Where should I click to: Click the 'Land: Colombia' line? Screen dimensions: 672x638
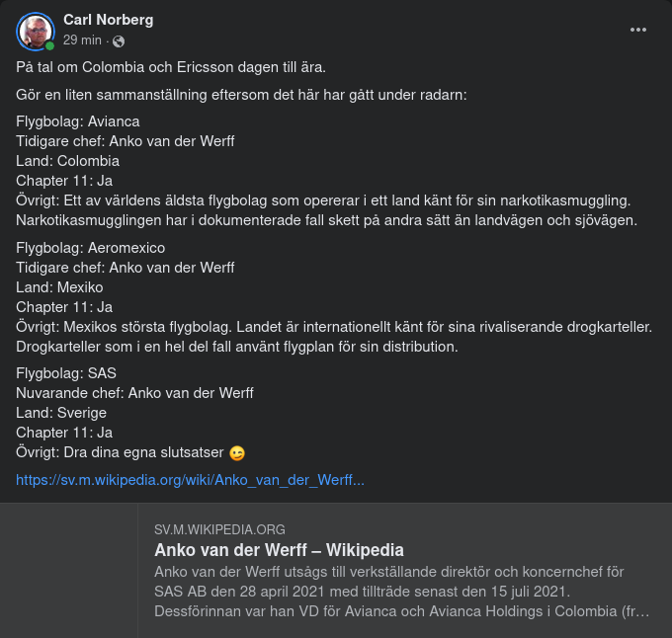[68, 161]
